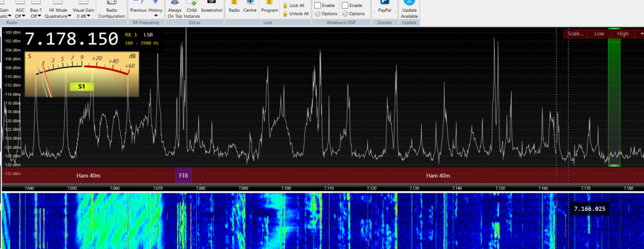This screenshot has height=249, width=644.
Task: Open Radio Configuration
Action: [x=111, y=10]
